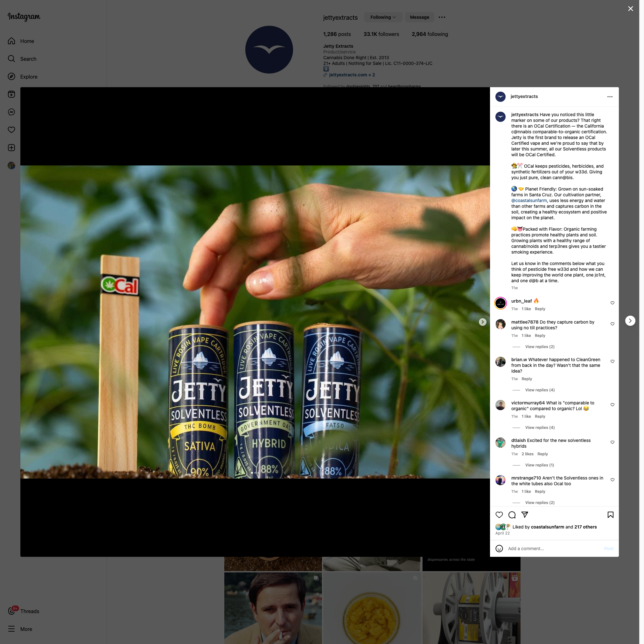The image size is (644, 644).
Task: Click the comment bubble icon
Action: [512, 515]
